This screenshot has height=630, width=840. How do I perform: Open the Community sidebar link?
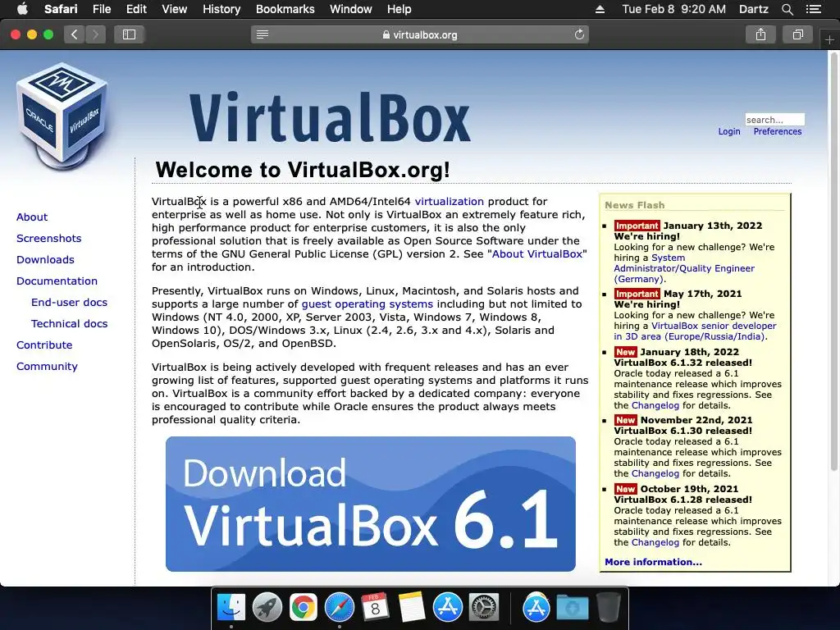pyautogui.click(x=47, y=367)
